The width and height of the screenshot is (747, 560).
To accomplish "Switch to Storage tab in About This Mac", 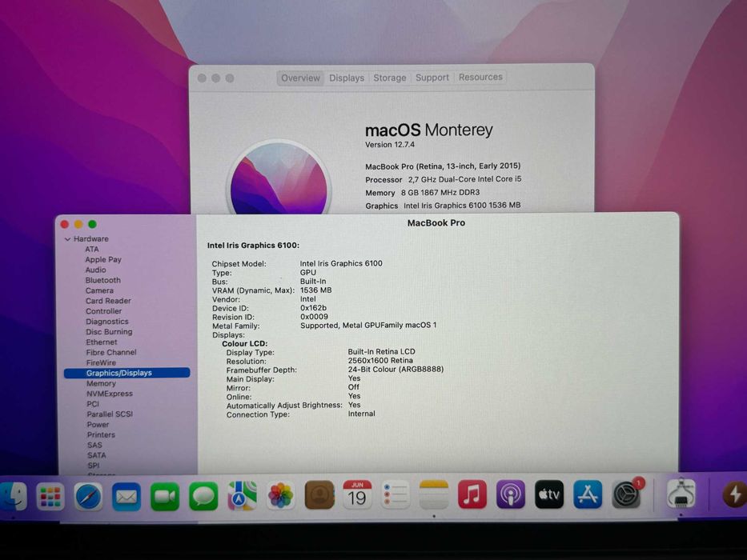I will pos(390,78).
